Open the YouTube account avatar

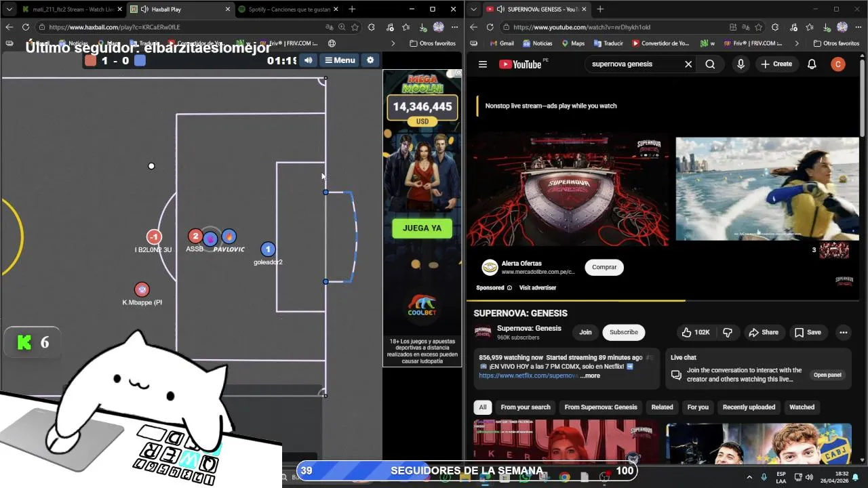click(838, 64)
